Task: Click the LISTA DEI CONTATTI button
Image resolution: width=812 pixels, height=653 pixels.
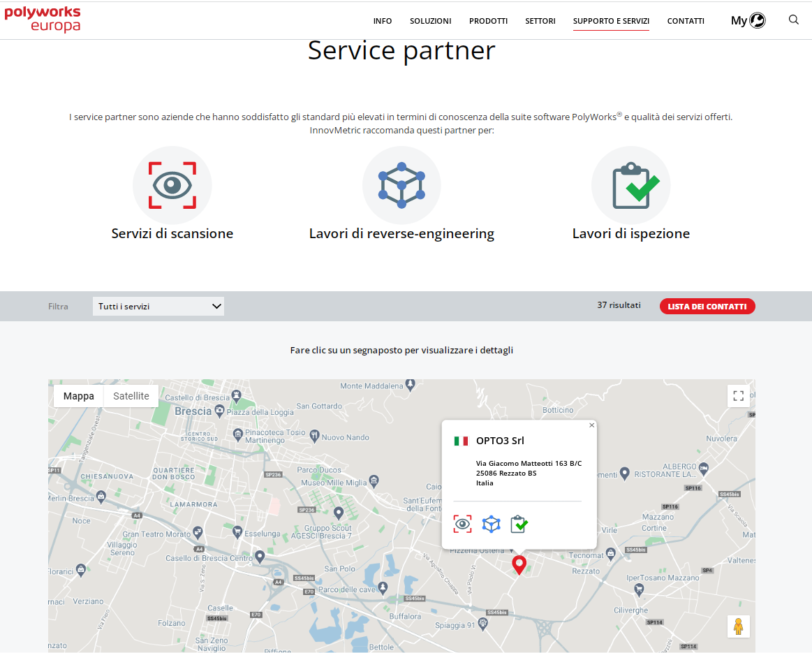Action: pyautogui.click(x=707, y=307)
